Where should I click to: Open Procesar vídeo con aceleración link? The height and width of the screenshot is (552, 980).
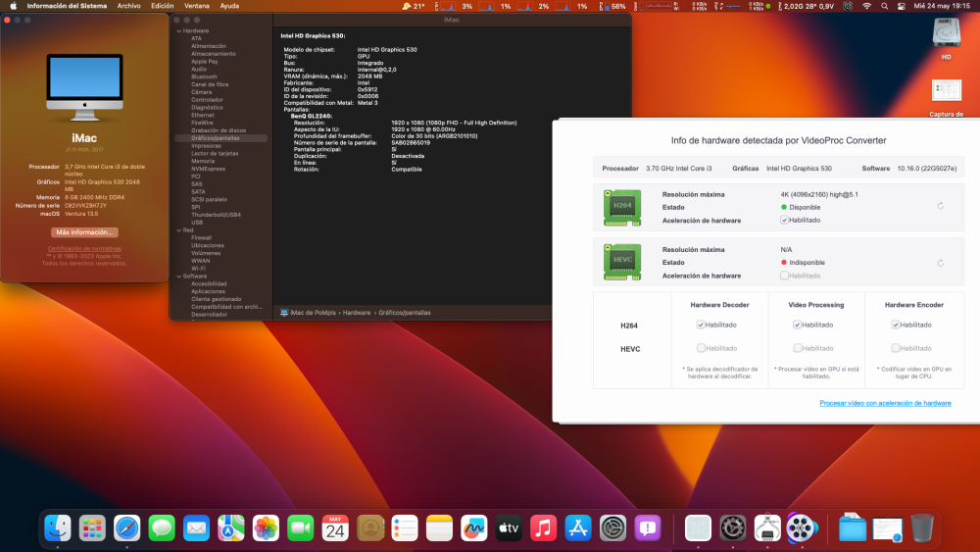[x=885, y=403]
